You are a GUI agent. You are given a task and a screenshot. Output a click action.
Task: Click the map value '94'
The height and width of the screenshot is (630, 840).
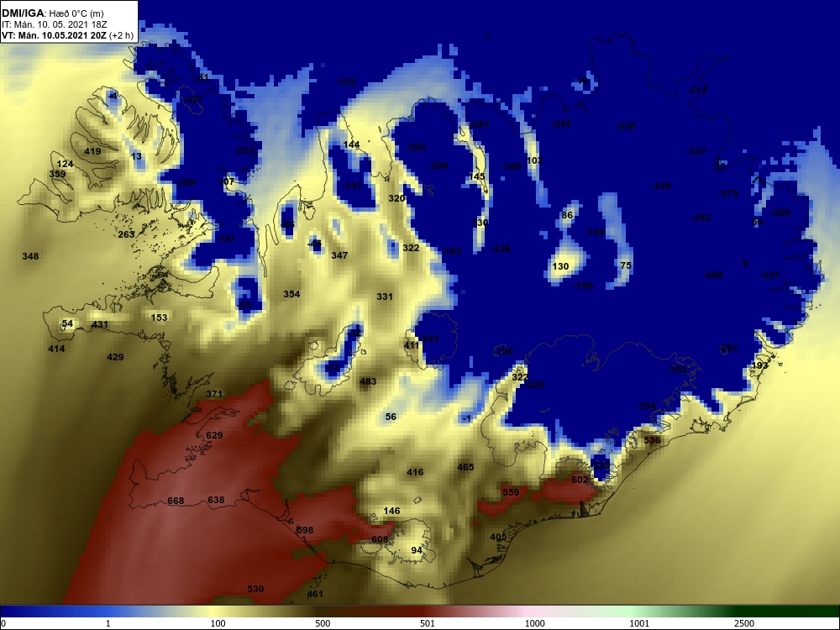pyautogui.click(x=417, y=550)
